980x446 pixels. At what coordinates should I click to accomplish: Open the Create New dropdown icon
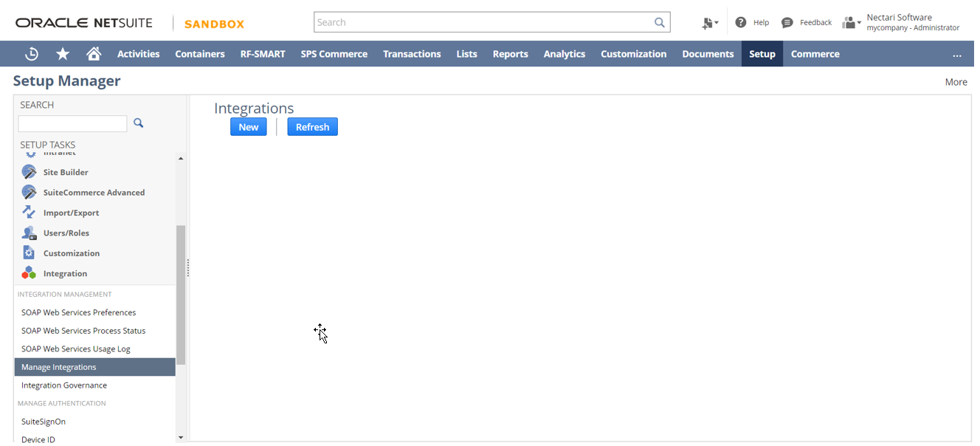coord(710,23)
